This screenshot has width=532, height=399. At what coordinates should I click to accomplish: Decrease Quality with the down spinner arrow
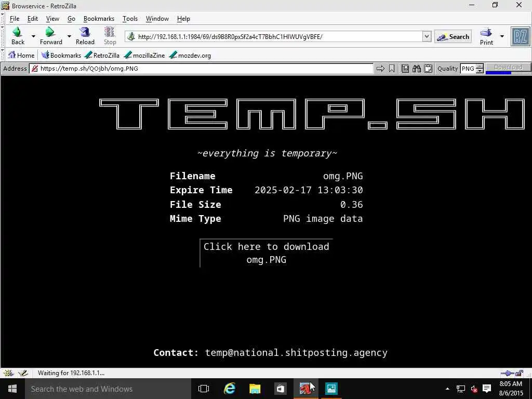(480, 71)
